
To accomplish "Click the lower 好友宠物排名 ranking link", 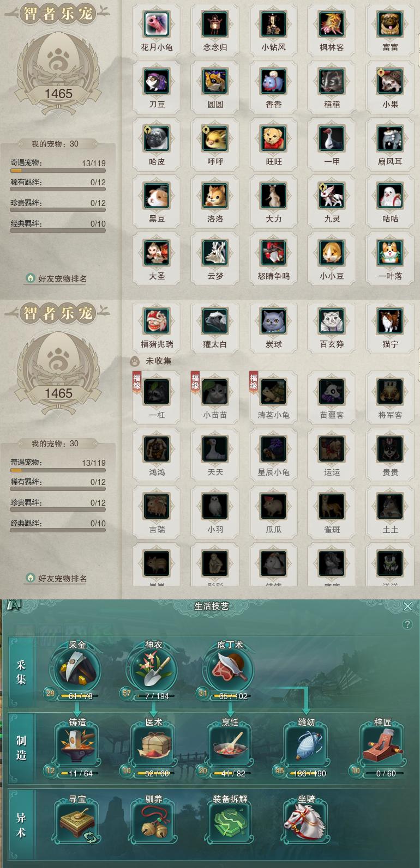I will tap(57, 578).
